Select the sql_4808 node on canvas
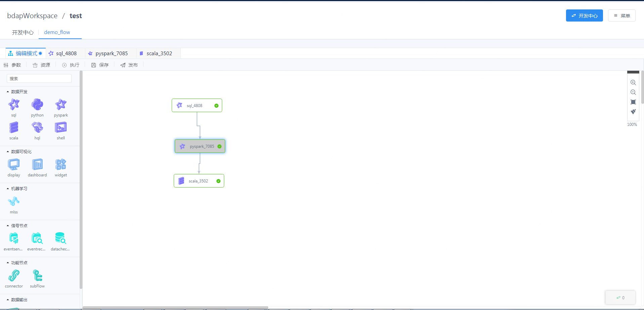Viewport: 644px width, 310px height. point(197,106)
